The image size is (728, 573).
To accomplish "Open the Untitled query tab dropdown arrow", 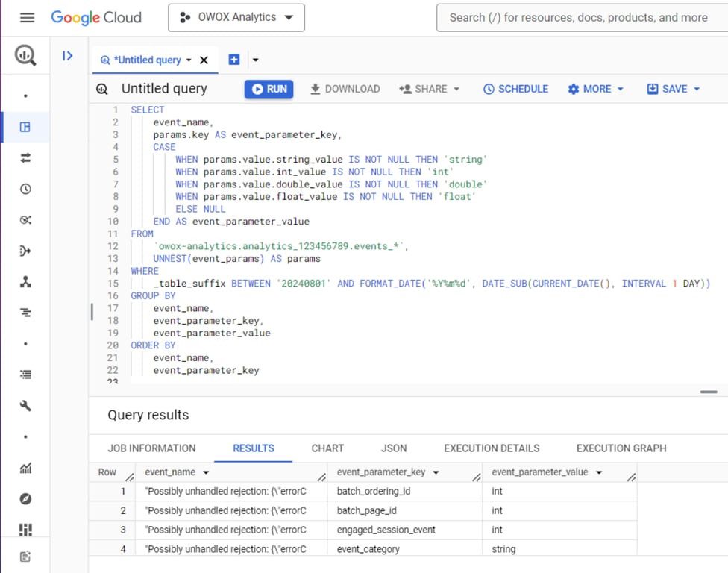I will (189, 60).
